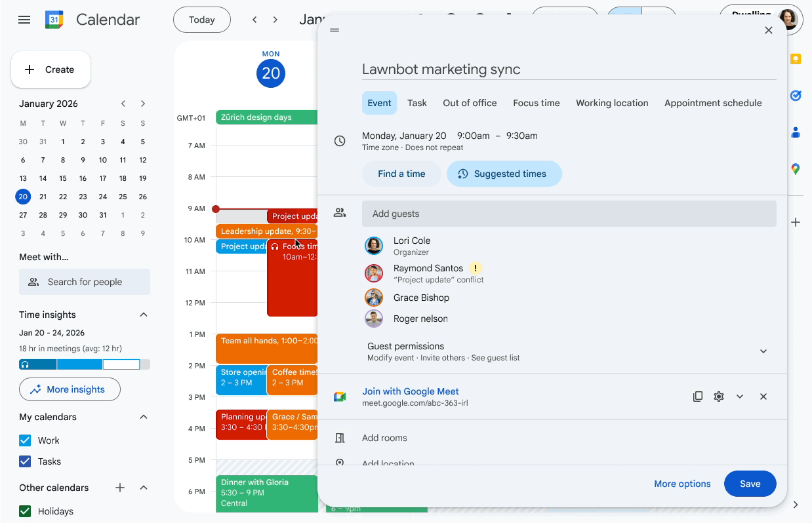Viewport: 812px width, 523px height.
Task: Switch to the Out of office tab
Action: pos(470,103)
